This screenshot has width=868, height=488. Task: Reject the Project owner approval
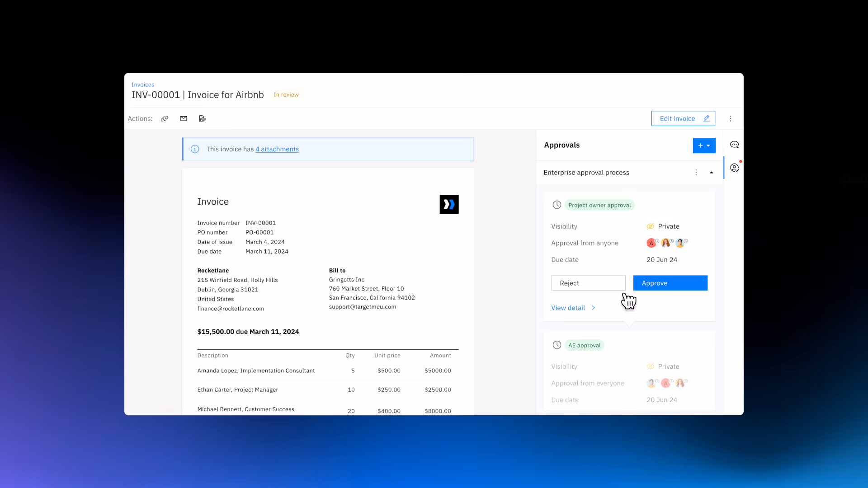pos(588,283)
